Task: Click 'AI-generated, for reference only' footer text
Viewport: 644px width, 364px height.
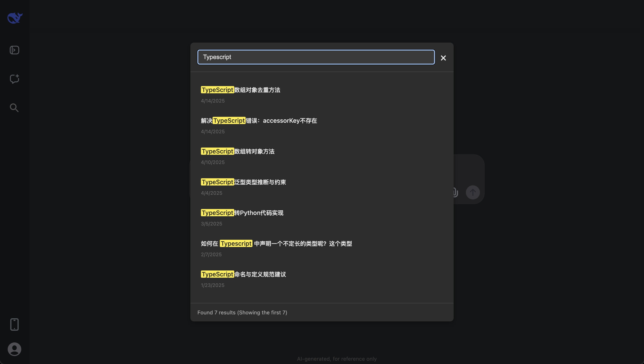Action: tap(337, 359)
